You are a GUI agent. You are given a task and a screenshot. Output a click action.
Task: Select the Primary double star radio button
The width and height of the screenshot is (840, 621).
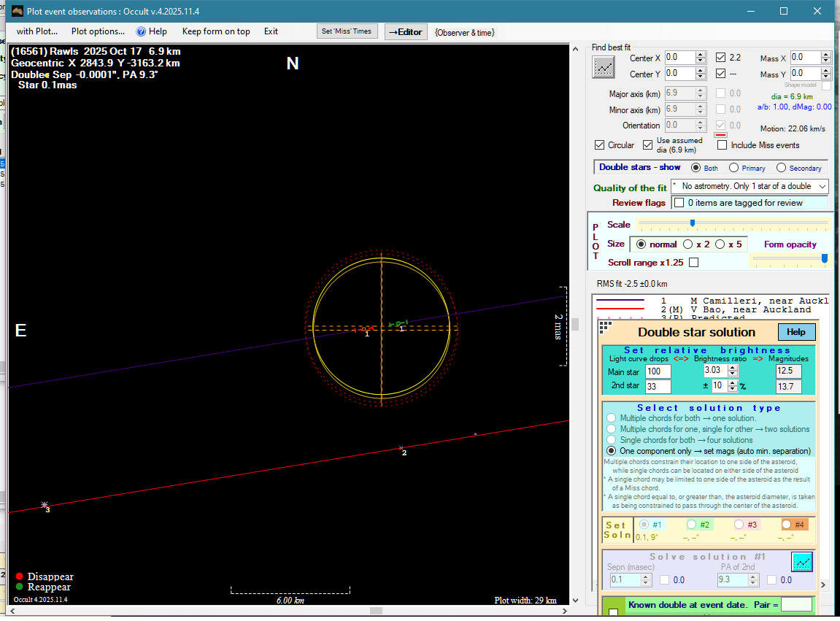coord(733,168)
